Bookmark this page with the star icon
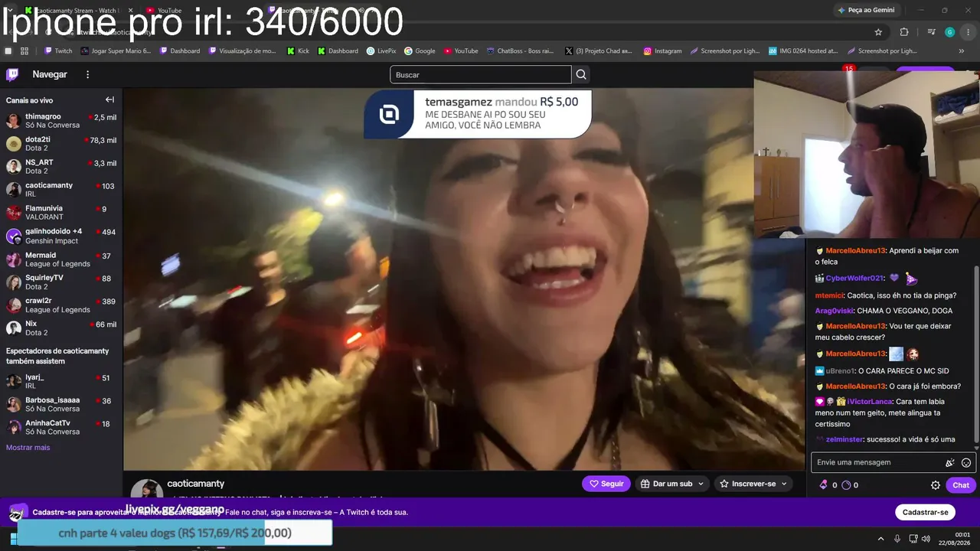The width and height of the screenshot is (980, 551). pos(878,32)
